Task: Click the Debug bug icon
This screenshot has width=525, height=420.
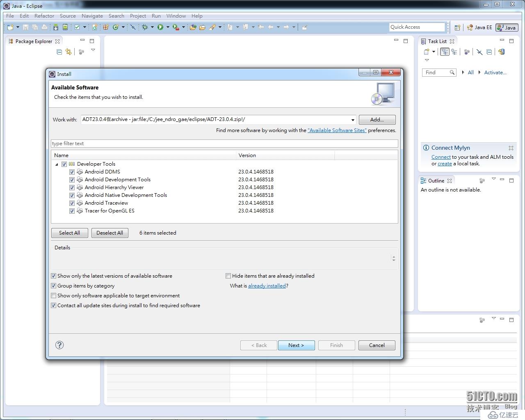Action: [x=145, y=27]
